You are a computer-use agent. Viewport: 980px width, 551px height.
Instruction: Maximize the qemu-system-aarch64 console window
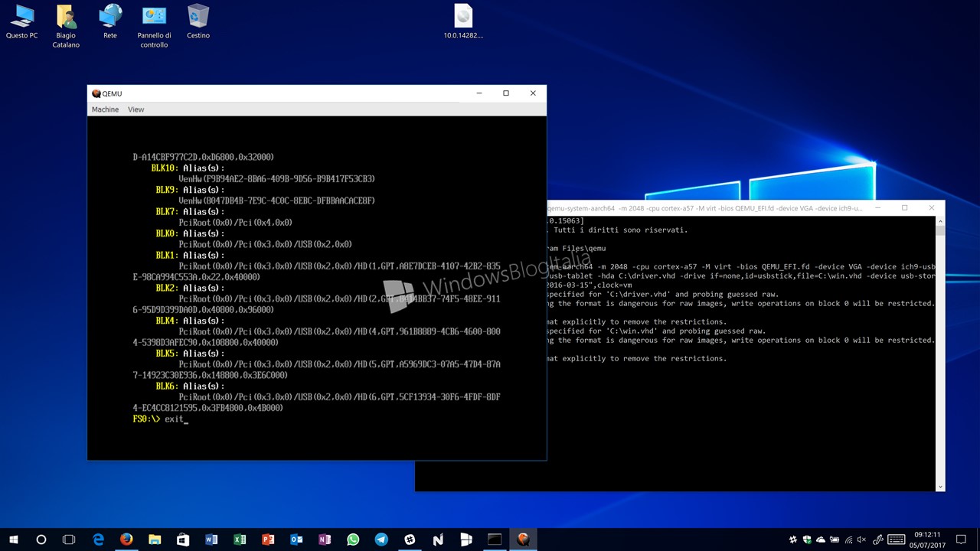[x=904, y=207]
